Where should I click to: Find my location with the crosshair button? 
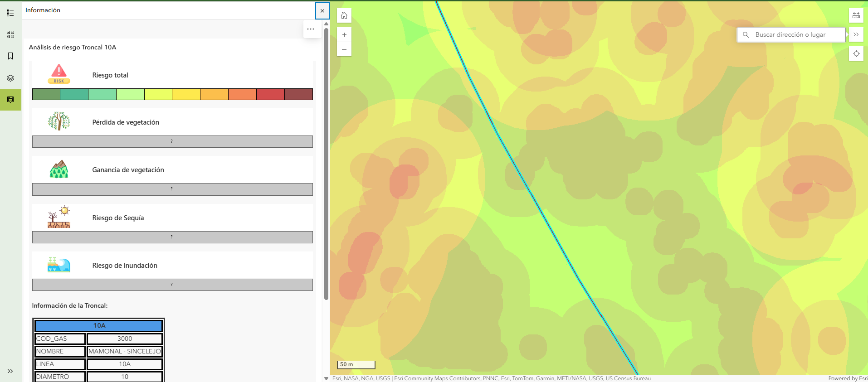tap(856, 53)
